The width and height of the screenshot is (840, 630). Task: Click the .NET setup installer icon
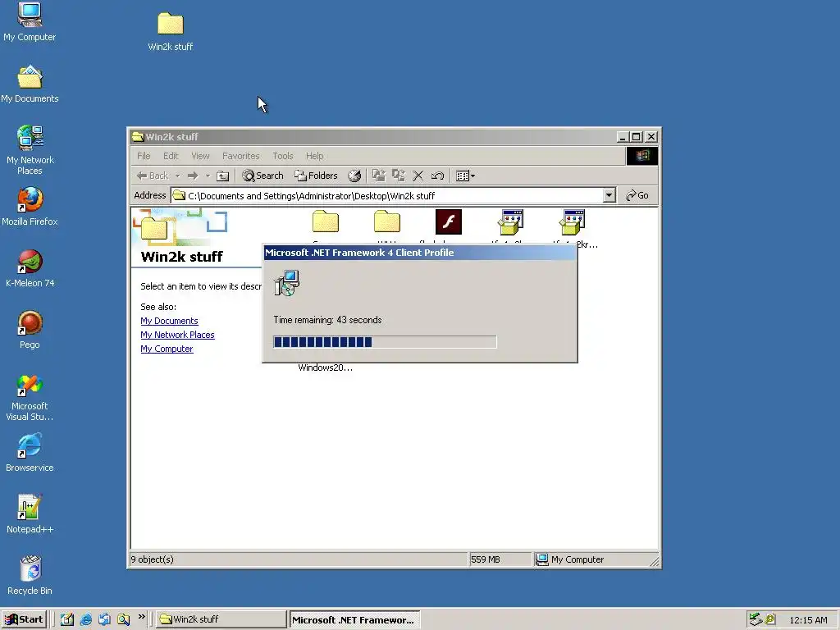tap(286, 283)
